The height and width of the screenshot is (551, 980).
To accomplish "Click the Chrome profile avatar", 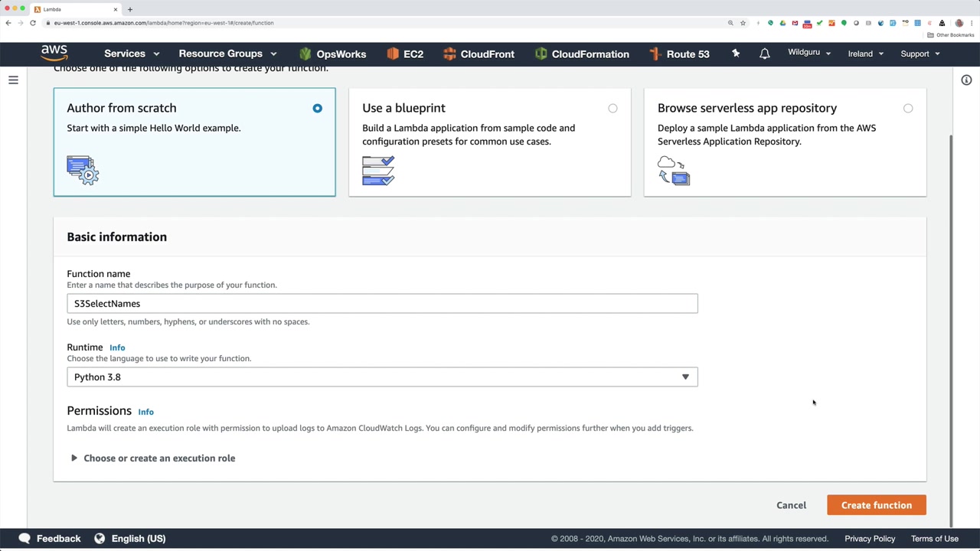I will click(x=959, y=23).
